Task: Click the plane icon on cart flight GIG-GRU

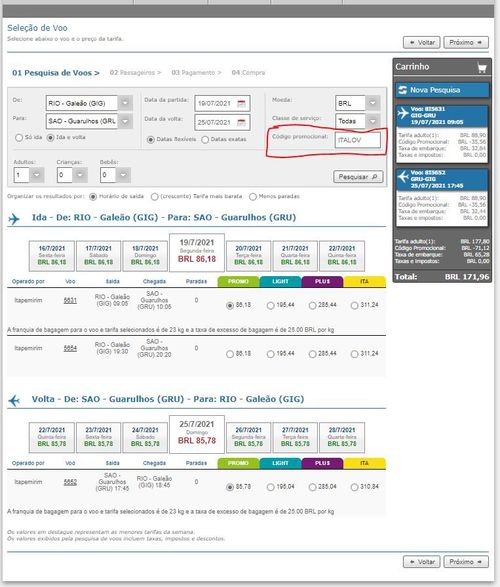Action: click(403, 113)
